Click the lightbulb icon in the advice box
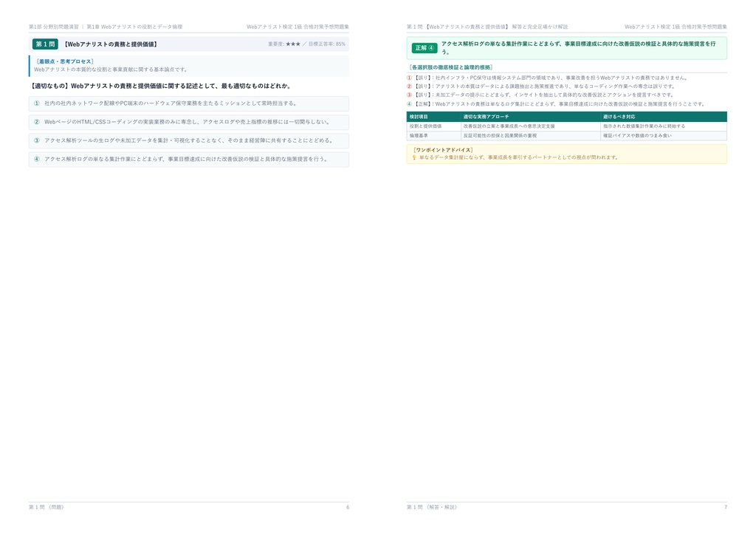756x535 pixels. point(413,157)
